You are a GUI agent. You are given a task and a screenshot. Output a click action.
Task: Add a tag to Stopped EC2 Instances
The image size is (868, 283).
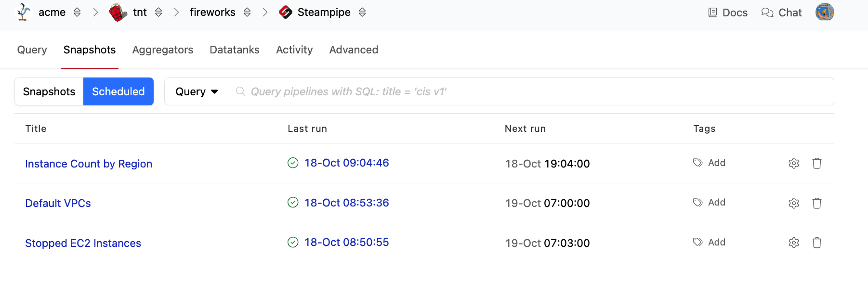(710, 242)
